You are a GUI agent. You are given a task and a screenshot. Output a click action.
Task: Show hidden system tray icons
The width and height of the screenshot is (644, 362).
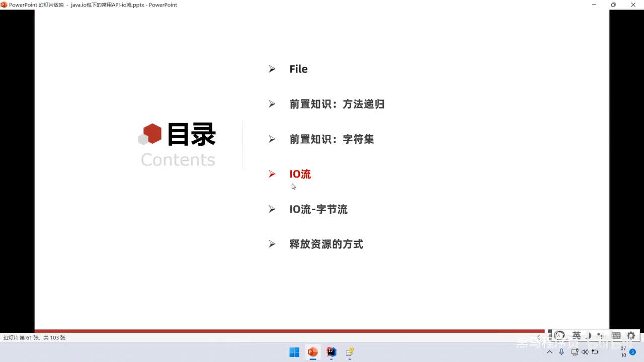click(550, 352)
